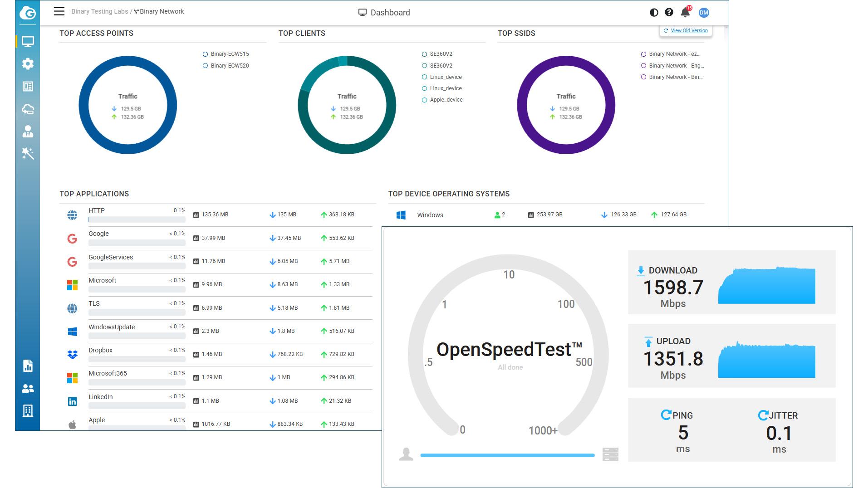Toggle first SE360V2 client legend
The height and width of the screenshot is (488, 868).
pos(437,54)
